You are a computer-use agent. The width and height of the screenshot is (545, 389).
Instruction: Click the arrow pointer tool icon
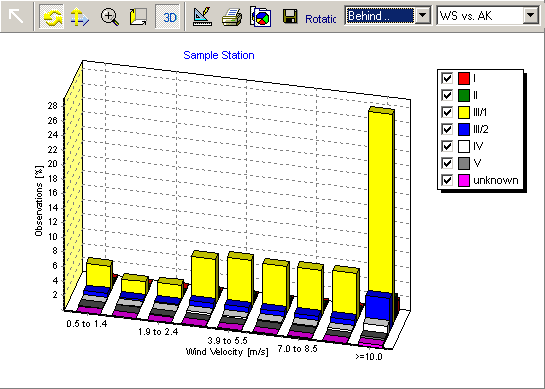coord(16,16)
